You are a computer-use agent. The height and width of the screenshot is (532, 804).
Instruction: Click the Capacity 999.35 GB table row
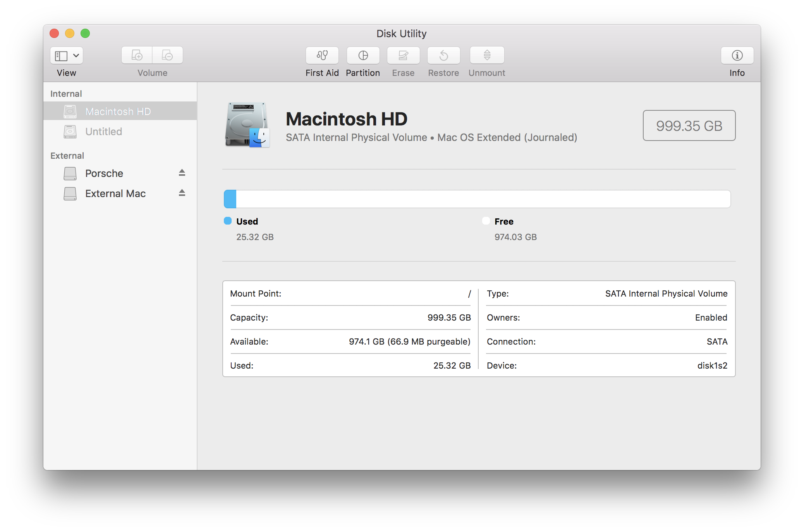click(350, 317)
